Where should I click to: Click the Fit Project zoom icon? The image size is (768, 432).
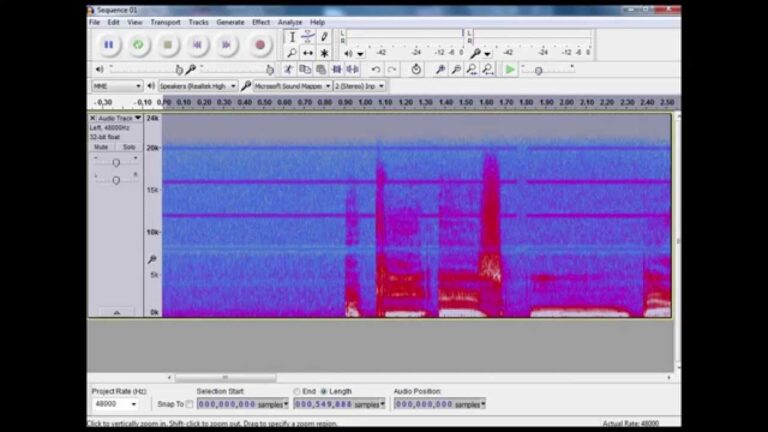pyautogui.click(x=488, y=70)
